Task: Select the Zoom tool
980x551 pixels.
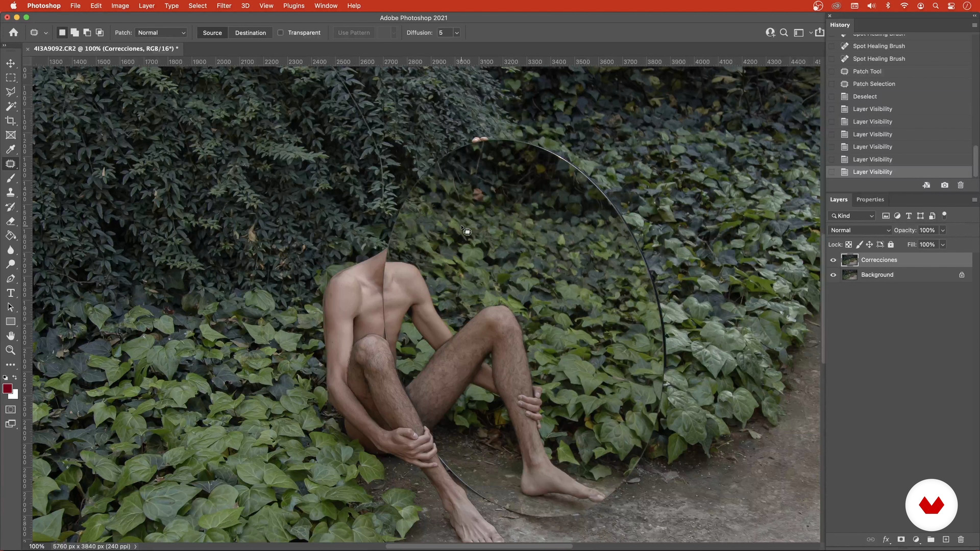Action: pos(10,350)
